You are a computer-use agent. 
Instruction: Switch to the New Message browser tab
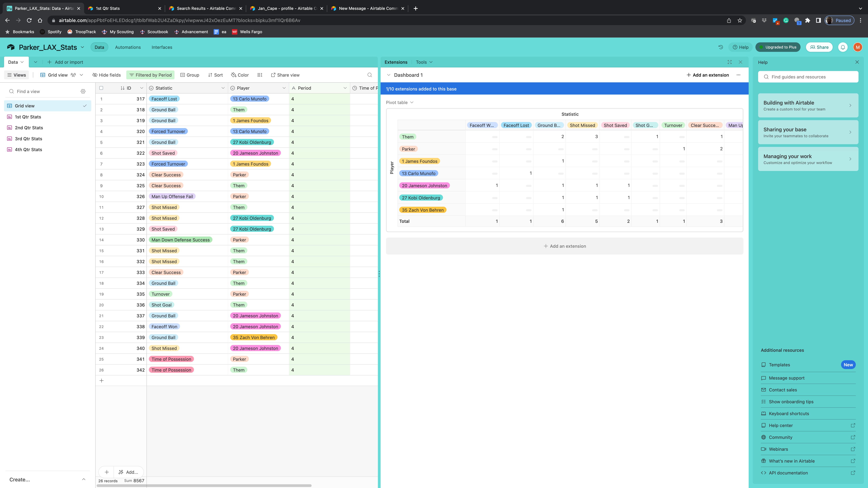pyautogui.click(x=368, y=8)
